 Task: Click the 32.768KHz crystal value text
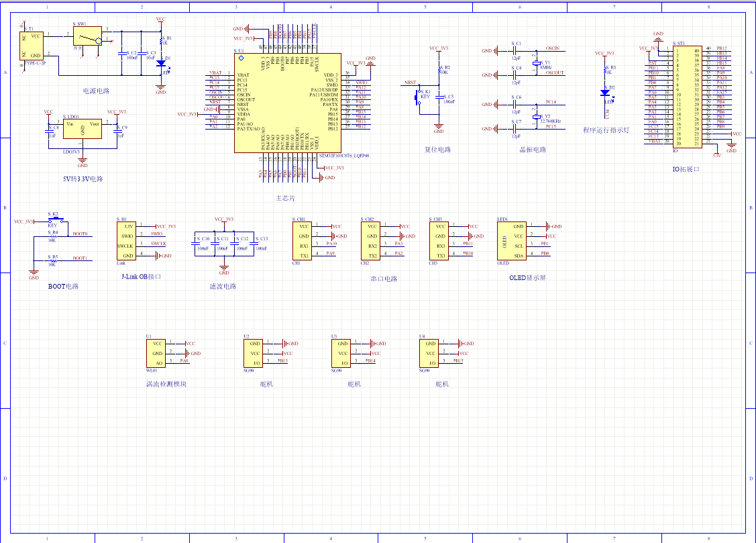(x=551, y=121)
